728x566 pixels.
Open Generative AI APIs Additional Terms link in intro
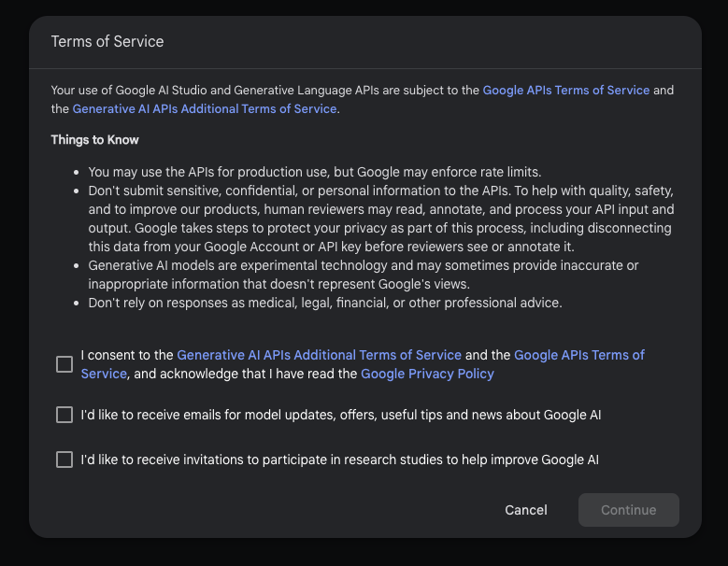205,109
